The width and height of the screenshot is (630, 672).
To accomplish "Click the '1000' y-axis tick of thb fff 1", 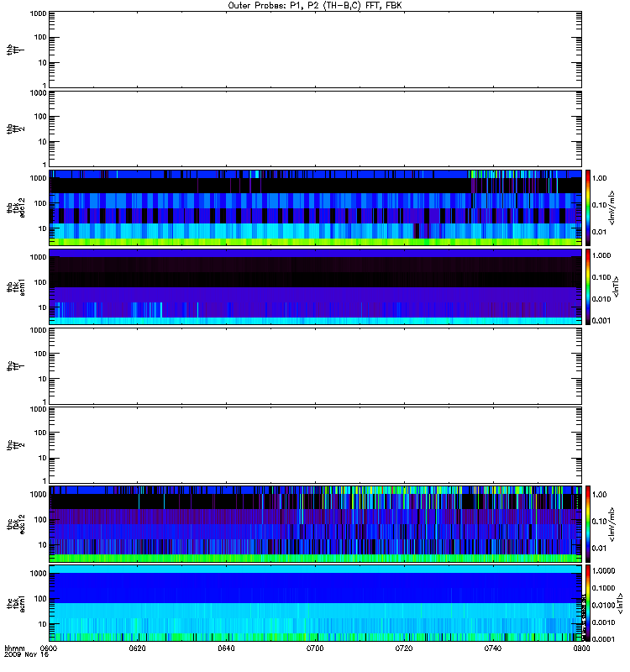I will point(38,13).
